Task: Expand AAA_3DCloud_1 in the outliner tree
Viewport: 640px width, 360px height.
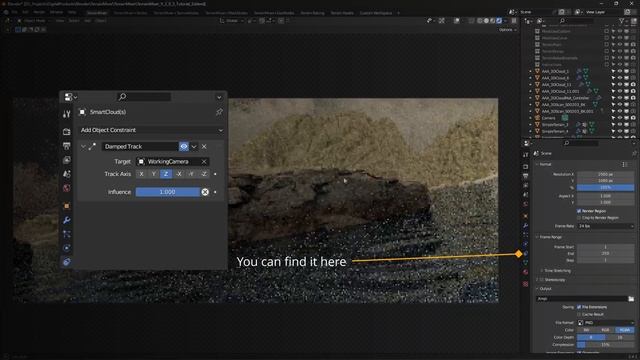Action: [x=531, y=71]
